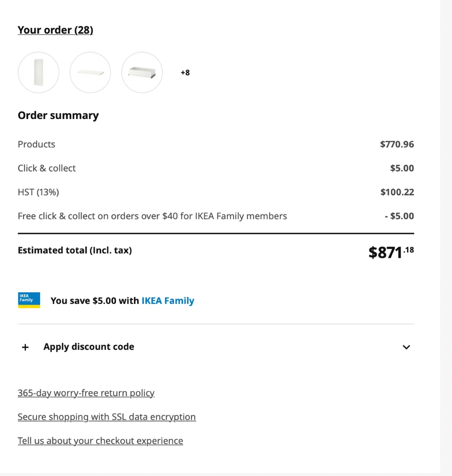Click the Click & collect fee label
Image resolution: width=452 pixels, height=476 pixels.
[47, 168]
